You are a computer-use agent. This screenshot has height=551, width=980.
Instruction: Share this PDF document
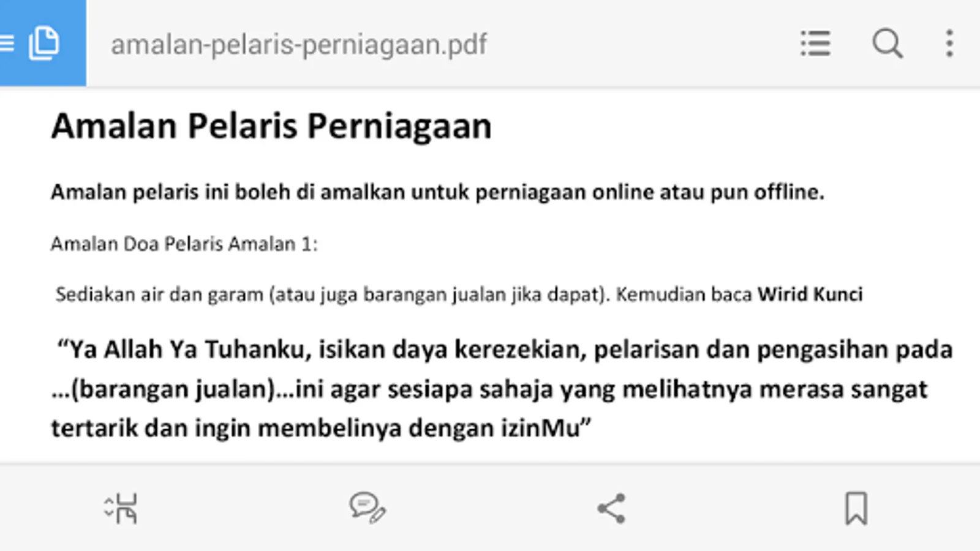(611, 508)
